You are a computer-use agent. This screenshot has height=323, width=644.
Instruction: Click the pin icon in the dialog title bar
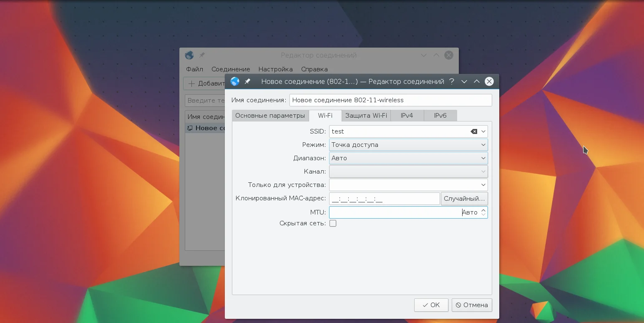(x=247, y=82)
